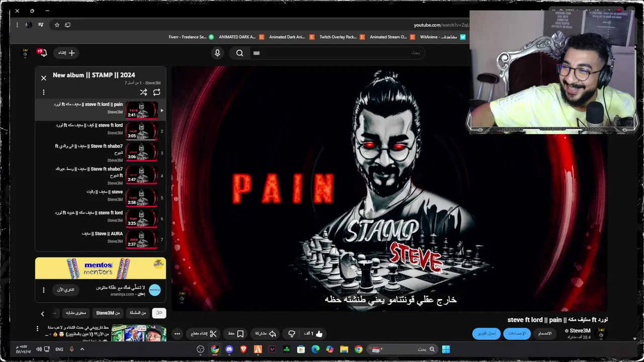Screen dimensions: 644x362
Task: Open Discord from the taskbar
Action: pos(229,349)
